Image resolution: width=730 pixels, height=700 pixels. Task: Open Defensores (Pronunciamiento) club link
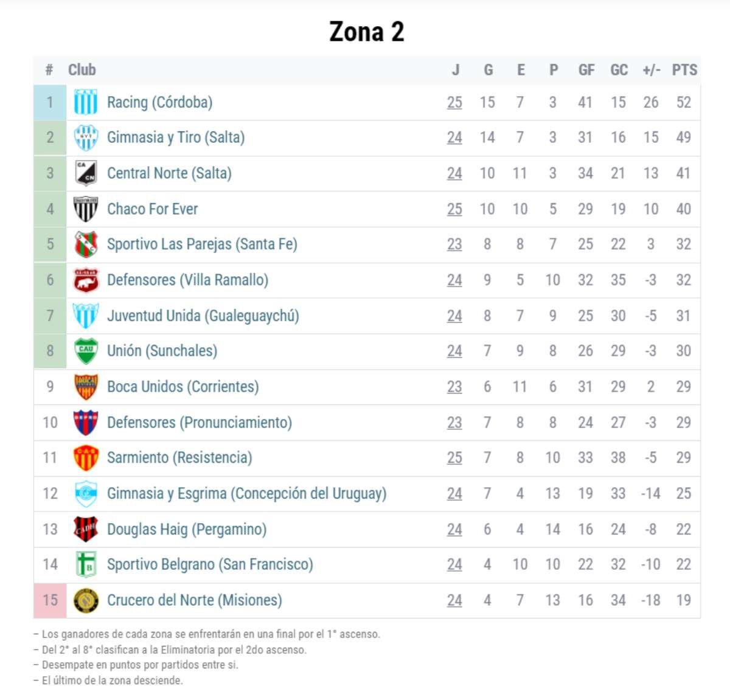tap(199, 422)
